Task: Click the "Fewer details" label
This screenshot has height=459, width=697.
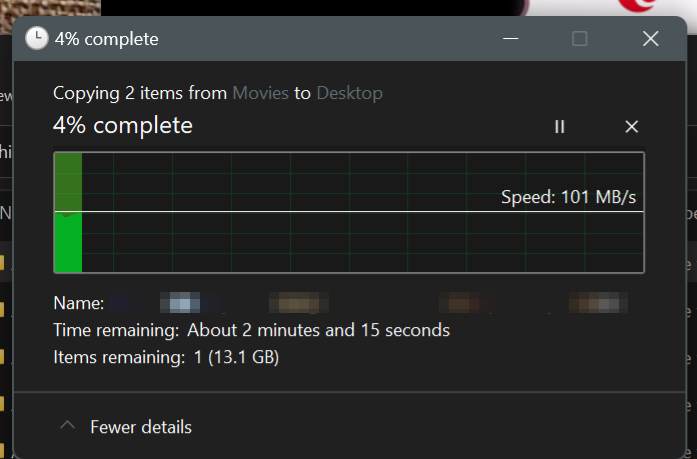Action: tap(141, 427)
